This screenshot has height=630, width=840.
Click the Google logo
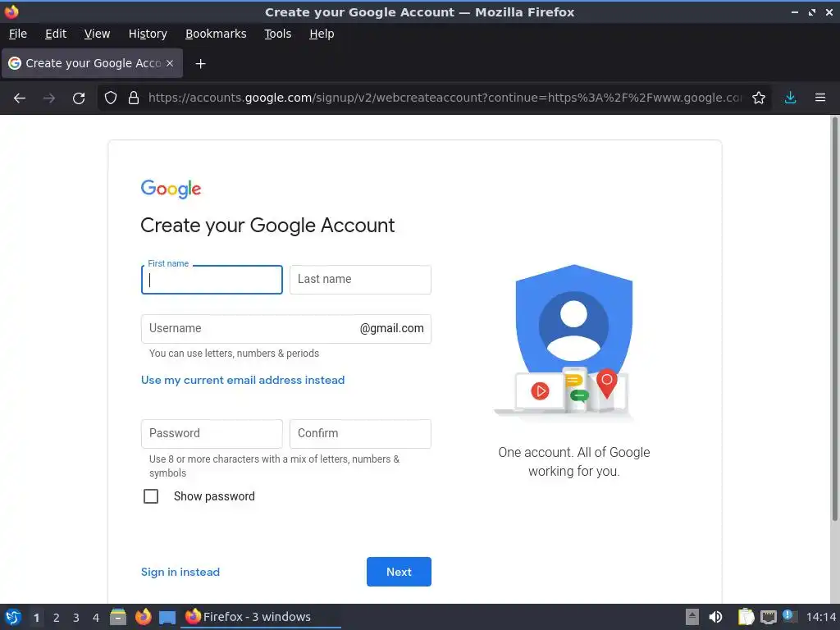171,189
